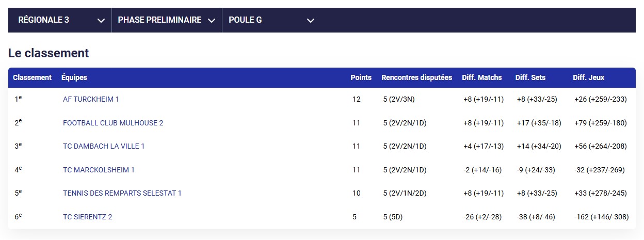Click the Le classement heading
The height and width of the screenshot is (240, 644).
49,53
